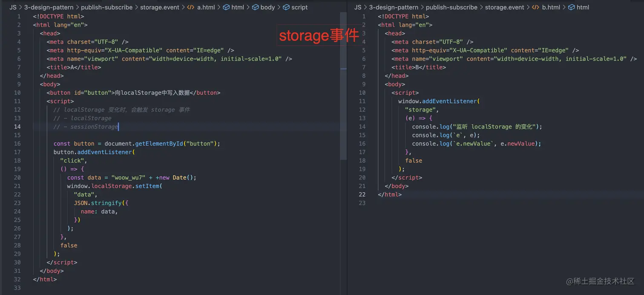Click the html symbol cube icon in left breadcrumb
The height and width of the screenshot is (295, 644).
pos(227,7)
